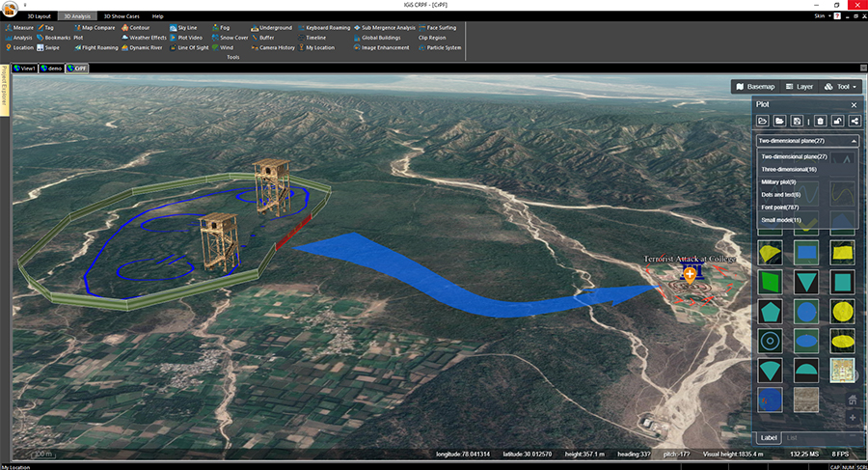Toggle the Fog effect
Image resolution: width=868 pixels, height=470 pixels.
tap(223, 28)
